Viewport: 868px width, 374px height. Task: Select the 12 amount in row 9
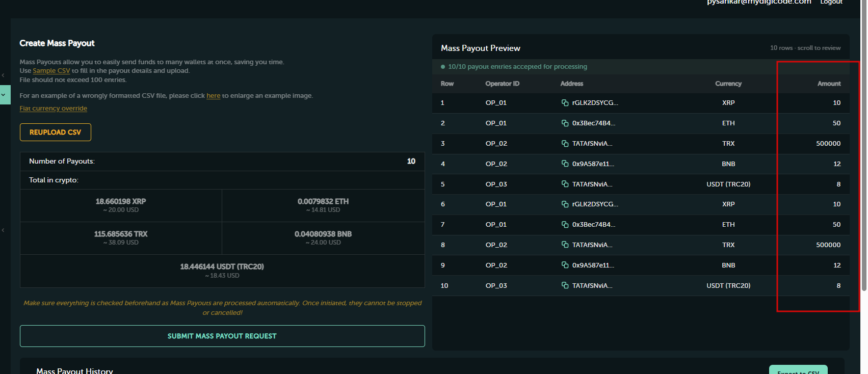coord(837,265)
